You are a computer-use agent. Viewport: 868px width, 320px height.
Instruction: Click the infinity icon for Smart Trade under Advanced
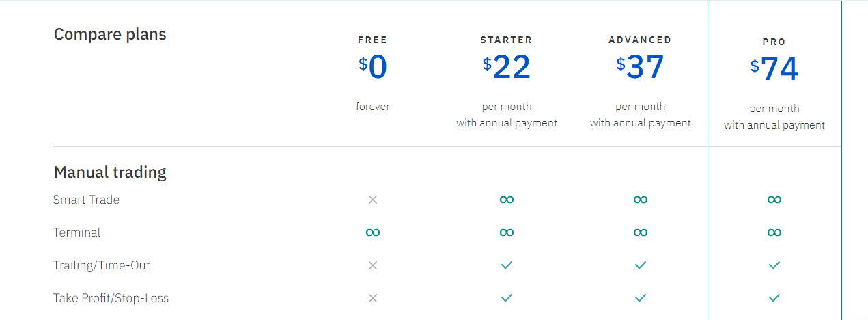coord(641,200)
